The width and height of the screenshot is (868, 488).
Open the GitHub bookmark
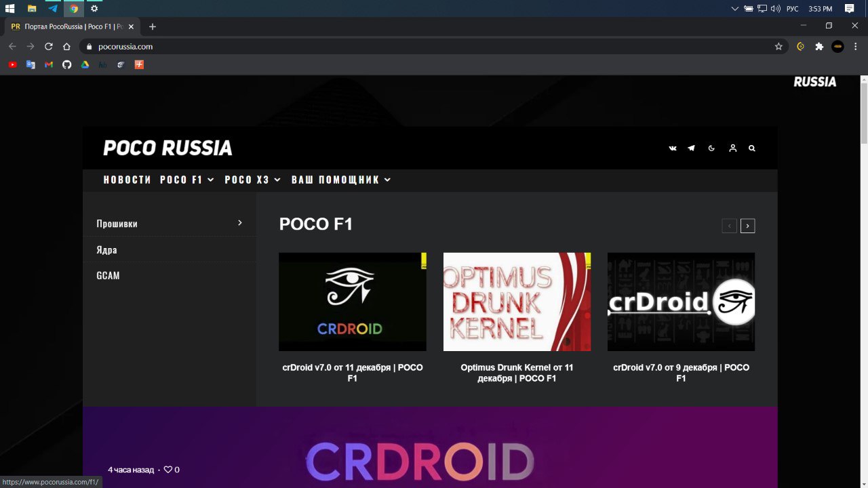coord(66,64)
